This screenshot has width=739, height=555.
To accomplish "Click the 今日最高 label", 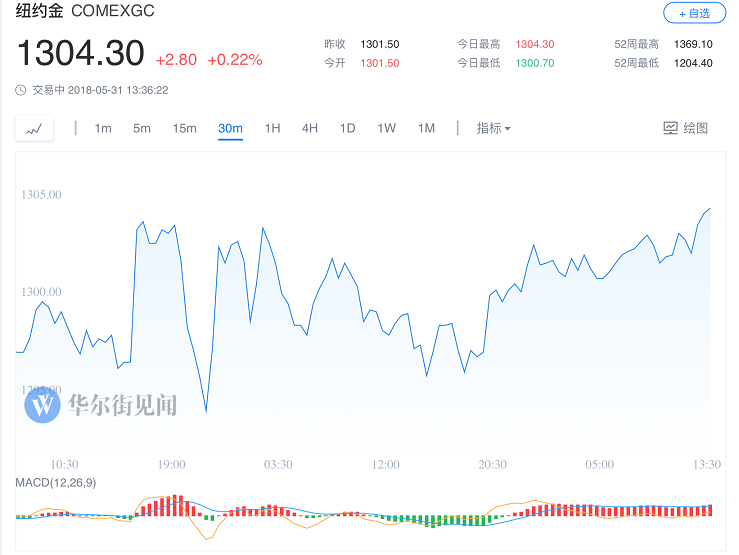I will pos(478,44).
